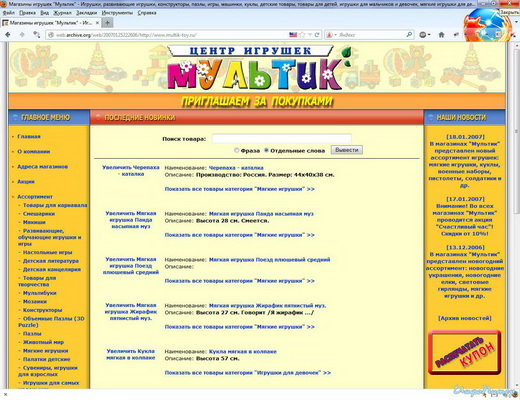Viewport: 520px width, 400px height.
Task: Open Мягкая игрушка Поезд плюшевый средний name link
Action: [x=269, y=259]
